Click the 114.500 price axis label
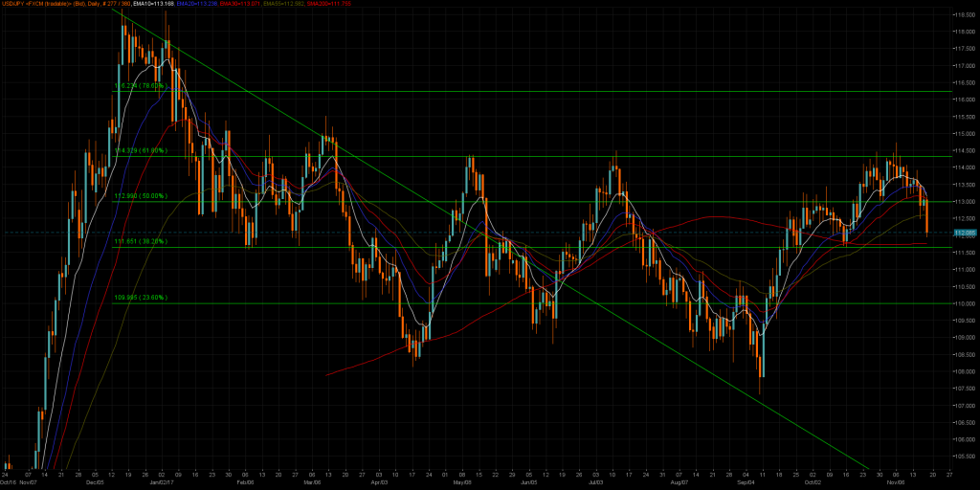The height and width of the screenshot is (490, 980). pyautogui.click(x=966, y=150)
